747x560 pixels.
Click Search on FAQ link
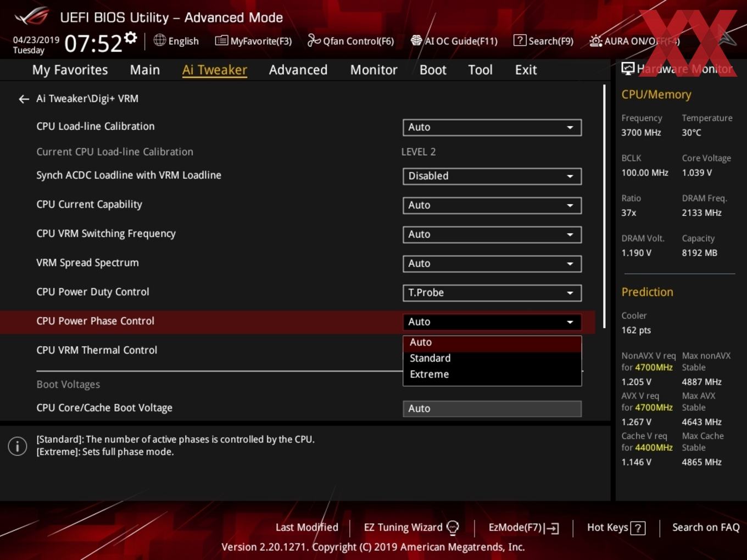tap(706, 528)
